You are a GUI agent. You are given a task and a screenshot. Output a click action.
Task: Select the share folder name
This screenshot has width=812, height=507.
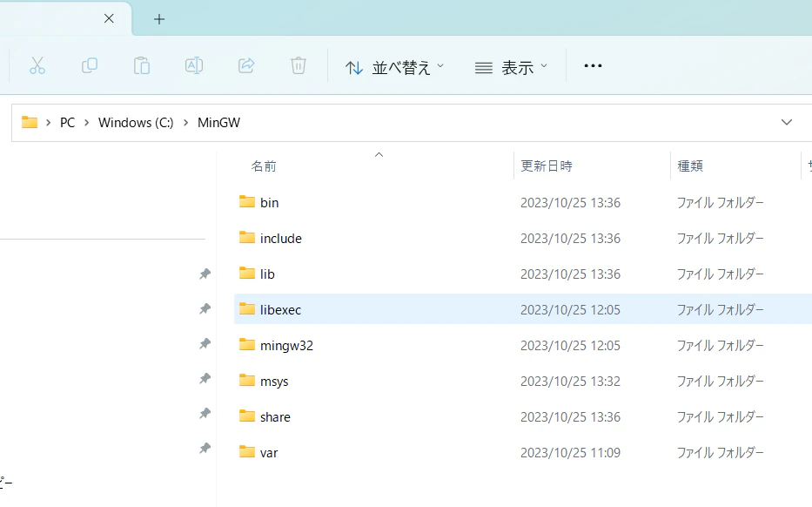[x=275, y=417]
